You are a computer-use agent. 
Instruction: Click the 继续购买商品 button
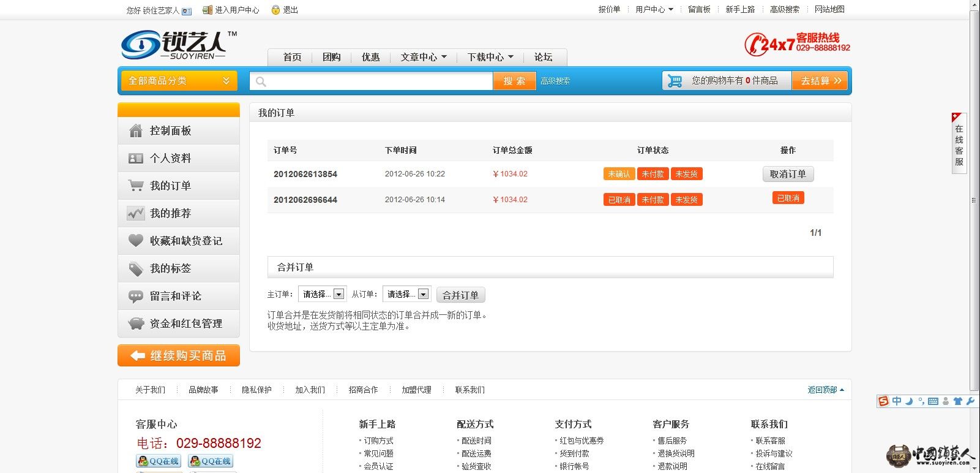tap(179, 355)
